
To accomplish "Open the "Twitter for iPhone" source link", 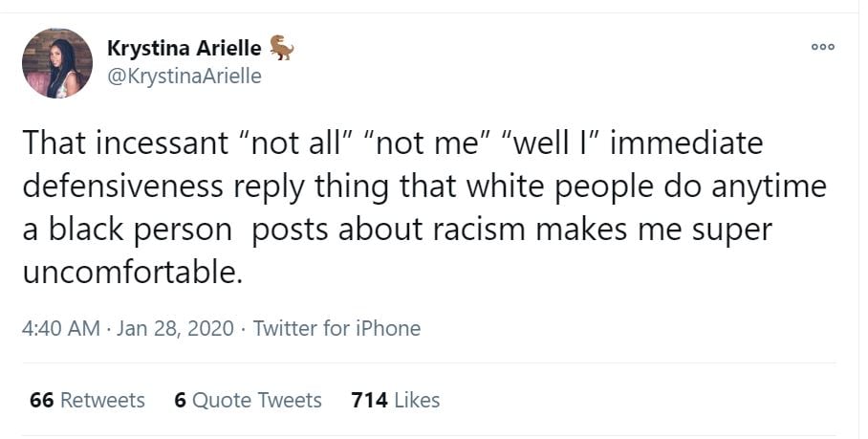I will click(336, 328).
